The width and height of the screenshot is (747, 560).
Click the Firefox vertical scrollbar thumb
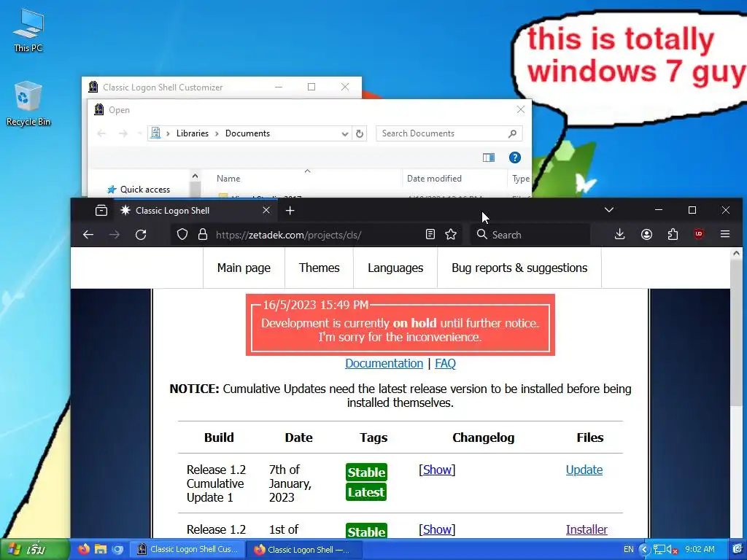pyautogui.click(x=736, y=331)
